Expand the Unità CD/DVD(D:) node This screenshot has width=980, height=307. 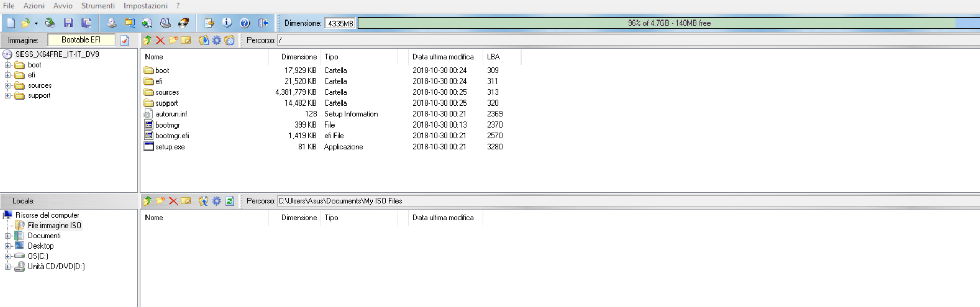(x=8, y=267)
